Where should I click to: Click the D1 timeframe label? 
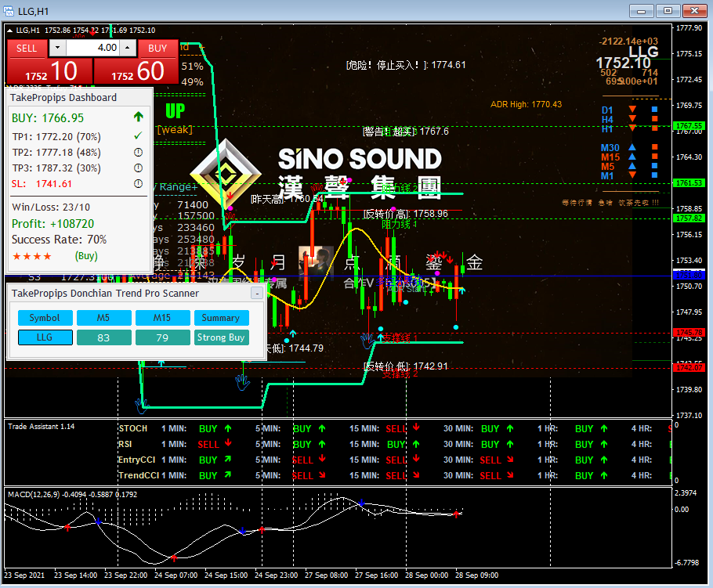607,110
